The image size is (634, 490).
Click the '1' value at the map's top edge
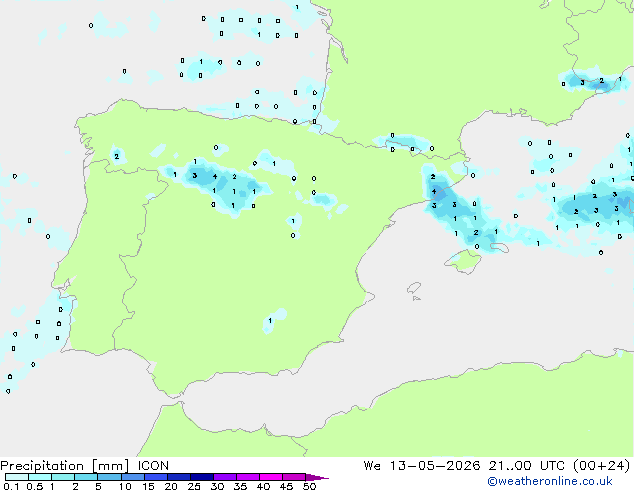coord(297,7)
